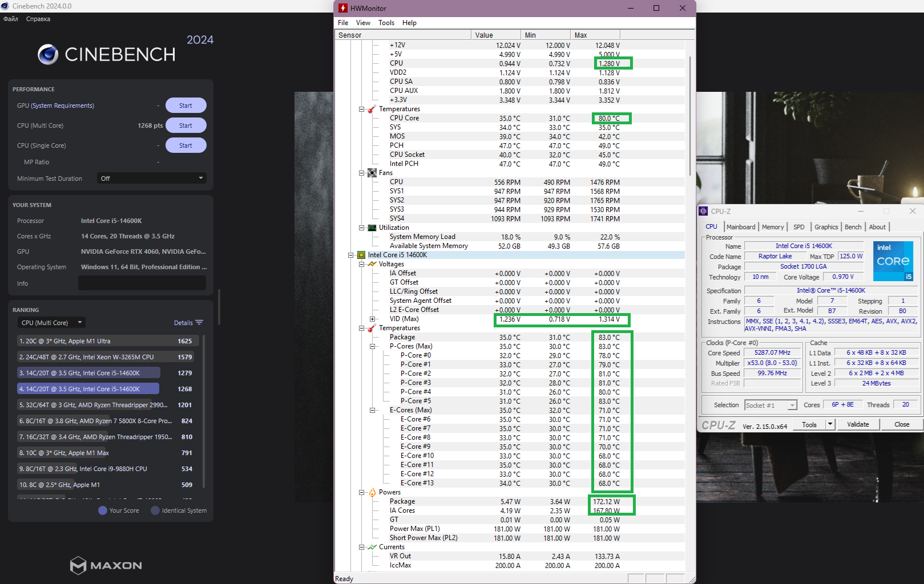Click the HWMonitor app icon in title bar
The width and height of the screenshot is (924, 584).
click(x=343, y=8)
